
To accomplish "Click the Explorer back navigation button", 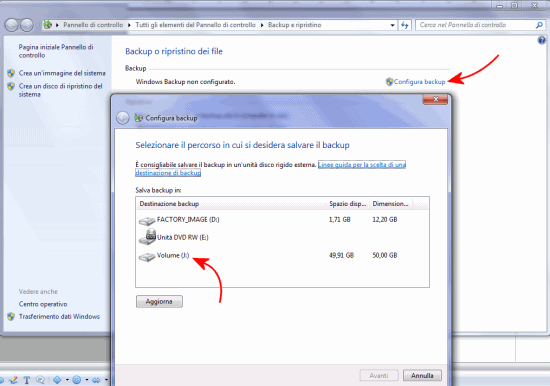I will point(12,25).
